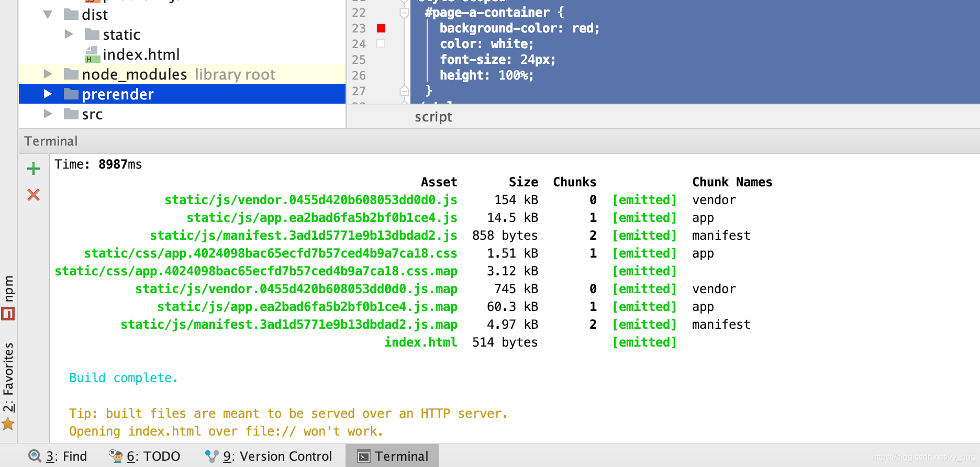Open the 9: Version Control tab

tap(268, 456)
